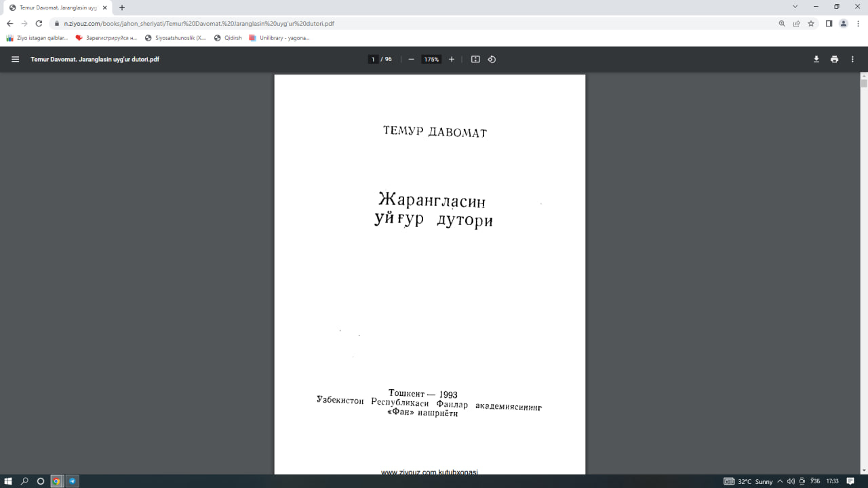
Task: Open the Windows Start menu
Action: (8, 481)
